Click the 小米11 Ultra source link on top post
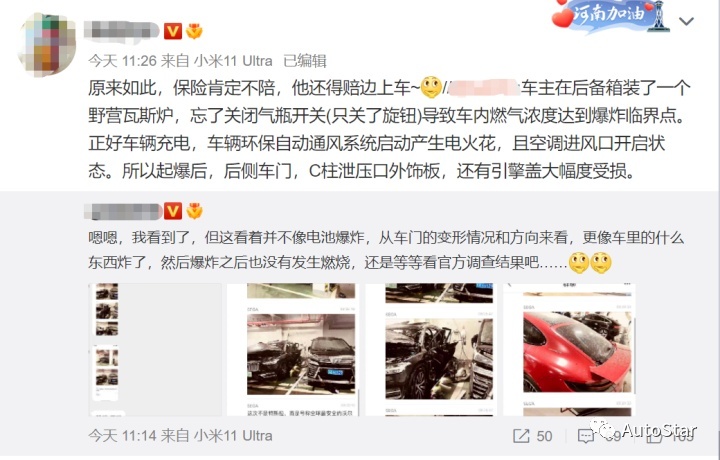This screenshot has height=460, width=720. pyautogui.click(x=233, y=61)
